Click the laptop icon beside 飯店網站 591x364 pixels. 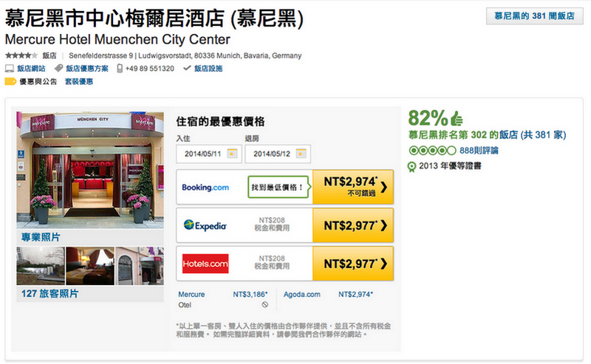(10, 69)
